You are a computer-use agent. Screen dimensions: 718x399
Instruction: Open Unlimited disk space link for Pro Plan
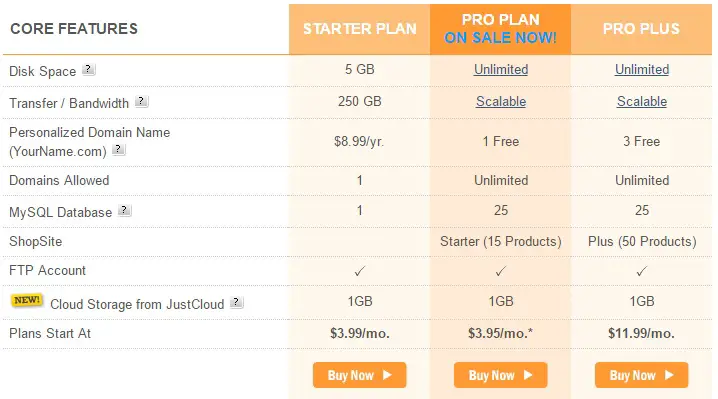[x=501, y=70]
